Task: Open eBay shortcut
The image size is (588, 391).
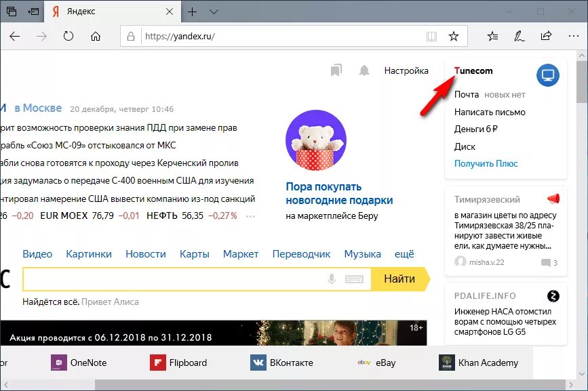Action: tap(376, 363)
